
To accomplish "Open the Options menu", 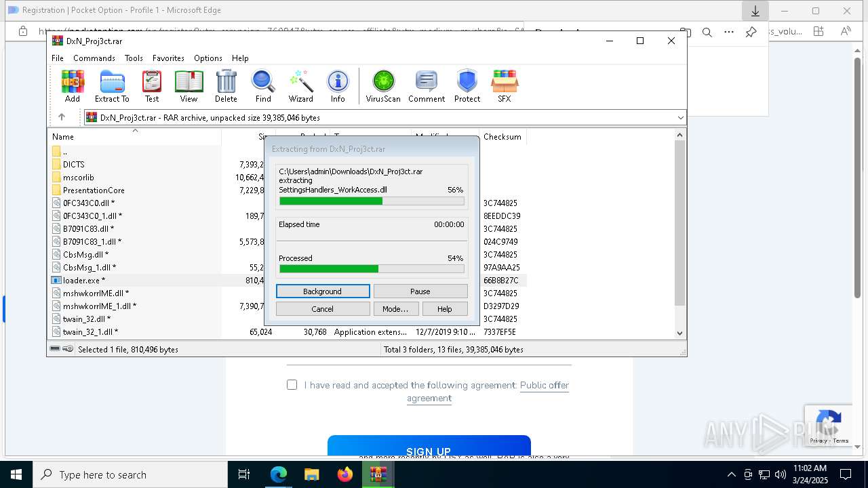I will (208, 58).
